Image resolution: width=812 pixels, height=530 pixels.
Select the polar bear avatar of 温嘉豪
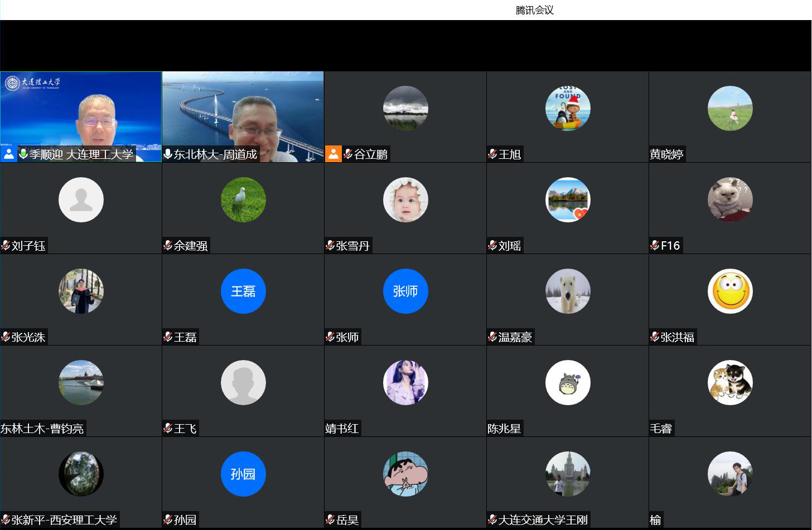[x=568, y=291]
